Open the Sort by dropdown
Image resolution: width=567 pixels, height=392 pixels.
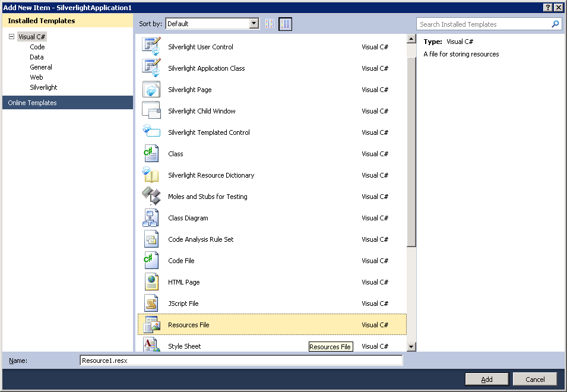[254, 24]
